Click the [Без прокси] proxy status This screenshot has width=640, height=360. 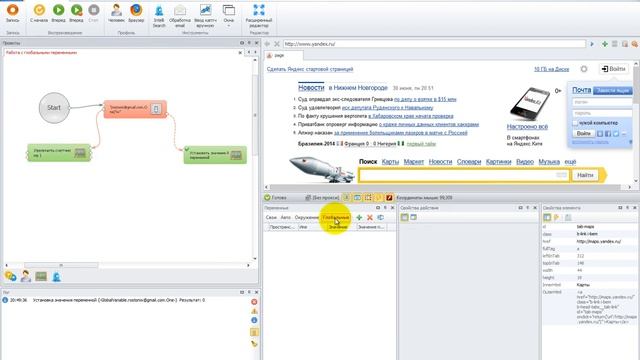pyautogui.click(x=322, y=198)
